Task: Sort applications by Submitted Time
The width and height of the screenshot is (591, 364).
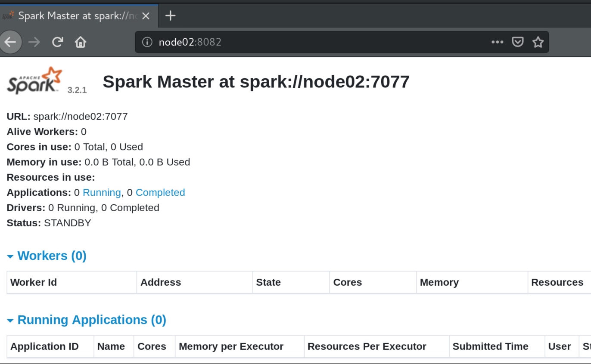Action: [x=497, y=347]
